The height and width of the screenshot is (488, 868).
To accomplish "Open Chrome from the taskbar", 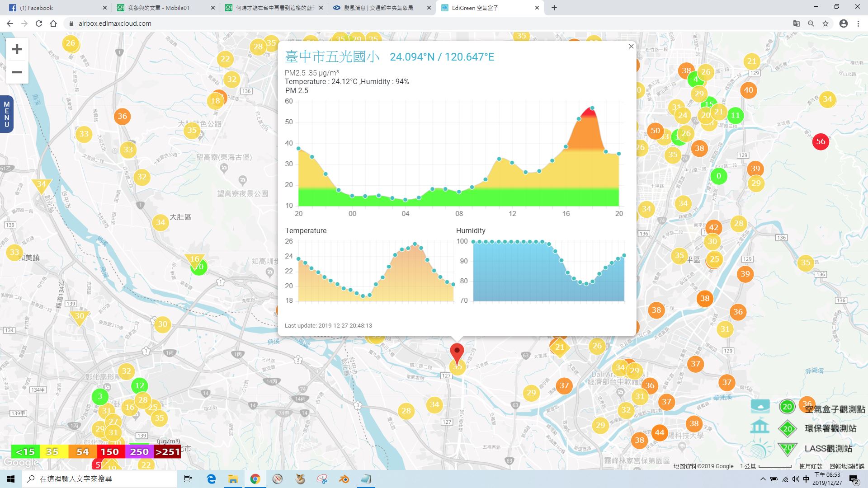I will pyautogui.click(x=255, y=479).
